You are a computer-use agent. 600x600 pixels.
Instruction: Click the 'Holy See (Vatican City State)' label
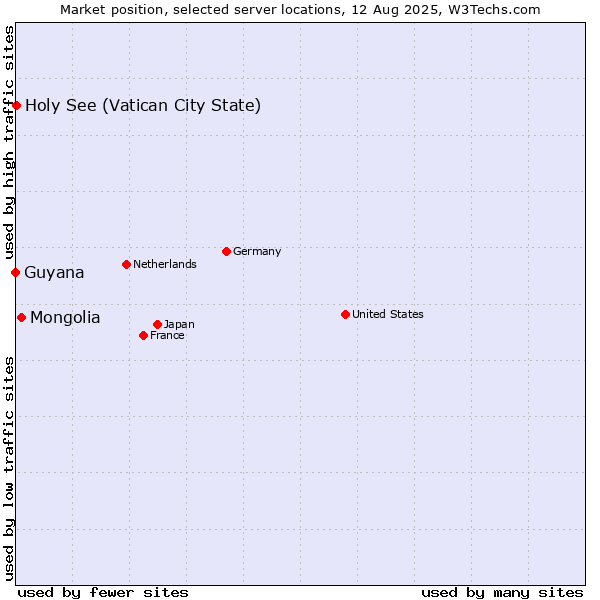pyautogui.click(x=143, y=106)
